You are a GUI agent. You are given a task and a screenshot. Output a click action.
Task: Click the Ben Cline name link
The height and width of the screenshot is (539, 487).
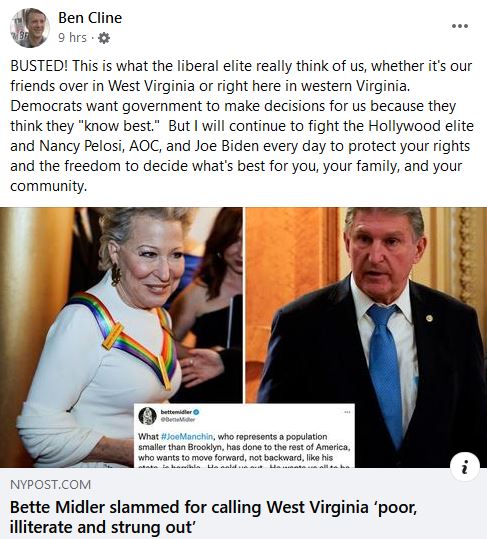(90, 18)
